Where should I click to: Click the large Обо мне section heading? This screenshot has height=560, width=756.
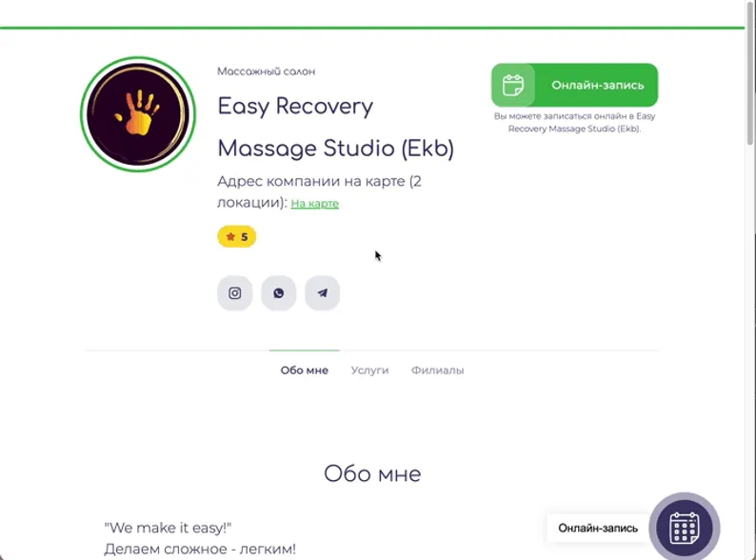coord(372,473)
